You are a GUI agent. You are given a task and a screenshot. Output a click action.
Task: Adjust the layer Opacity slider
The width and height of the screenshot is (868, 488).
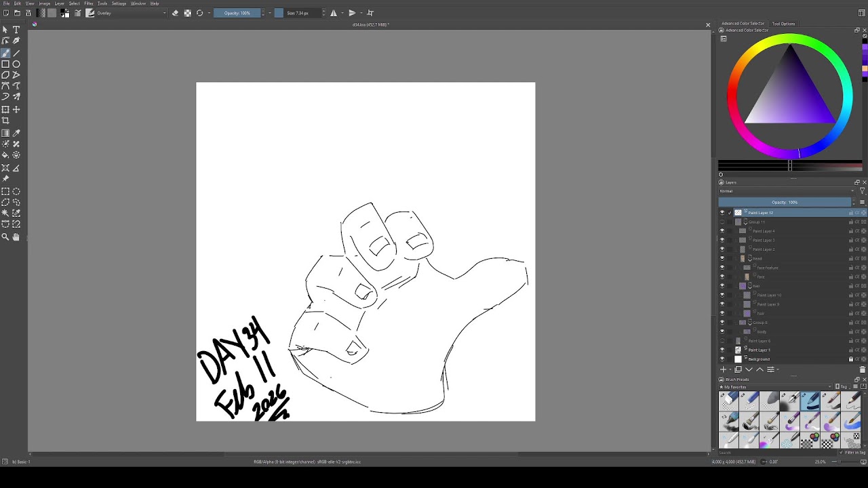(x=785, y=202)
